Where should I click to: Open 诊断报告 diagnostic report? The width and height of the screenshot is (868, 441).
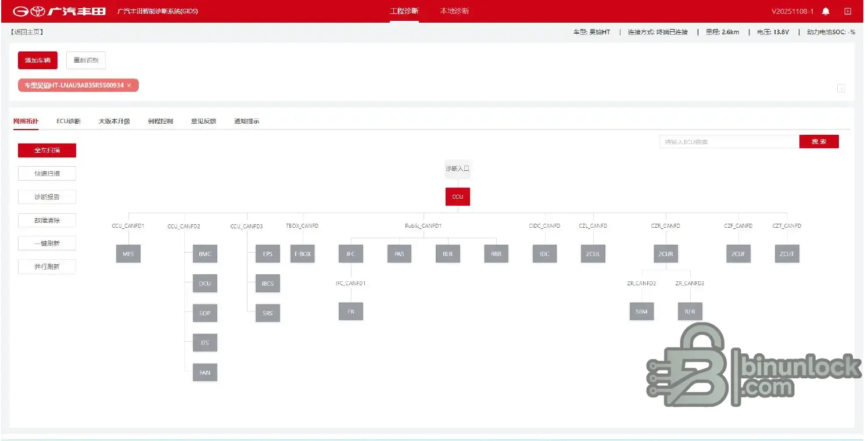[47, 197]
